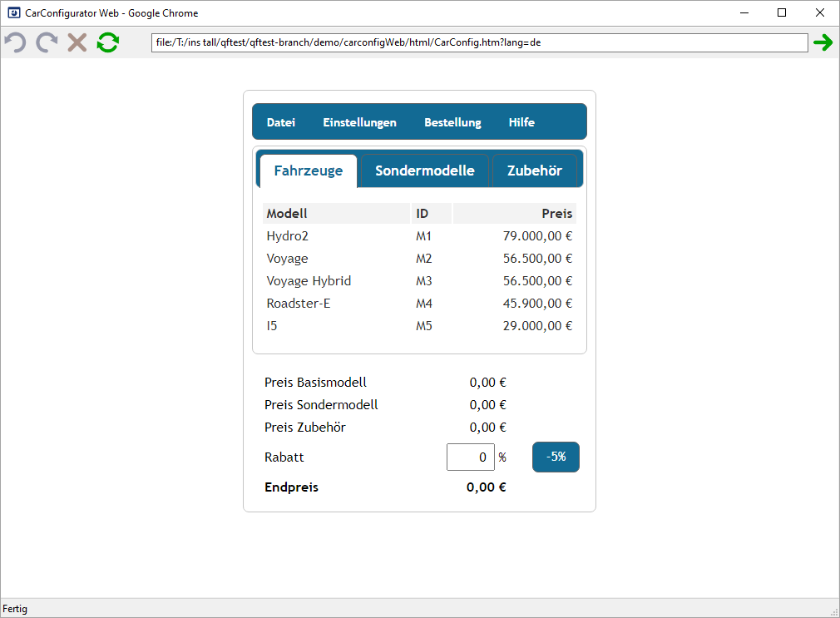Click the bold Endpreis label
The image size is (840, 618).
[x=291, y=487]
